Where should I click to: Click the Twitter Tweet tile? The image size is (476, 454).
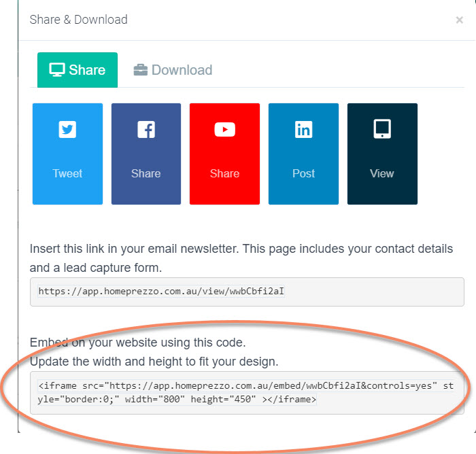coord(67,154)
